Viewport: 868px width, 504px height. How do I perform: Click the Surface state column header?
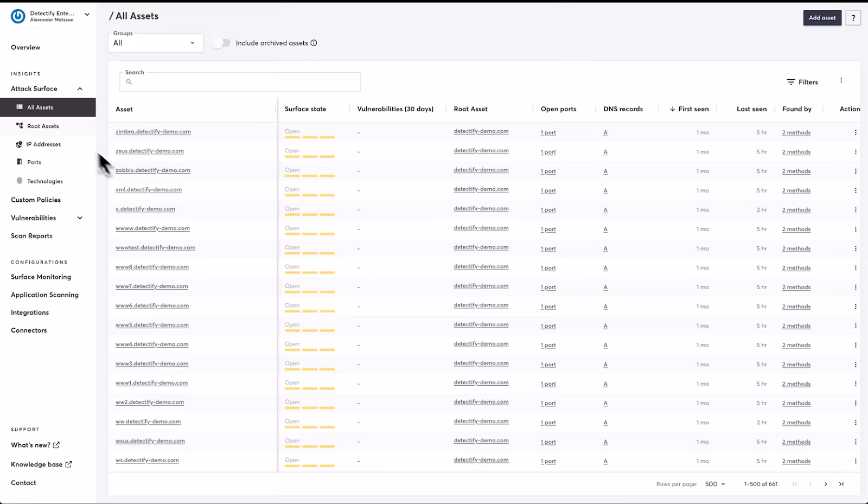(x=305, y=109)
